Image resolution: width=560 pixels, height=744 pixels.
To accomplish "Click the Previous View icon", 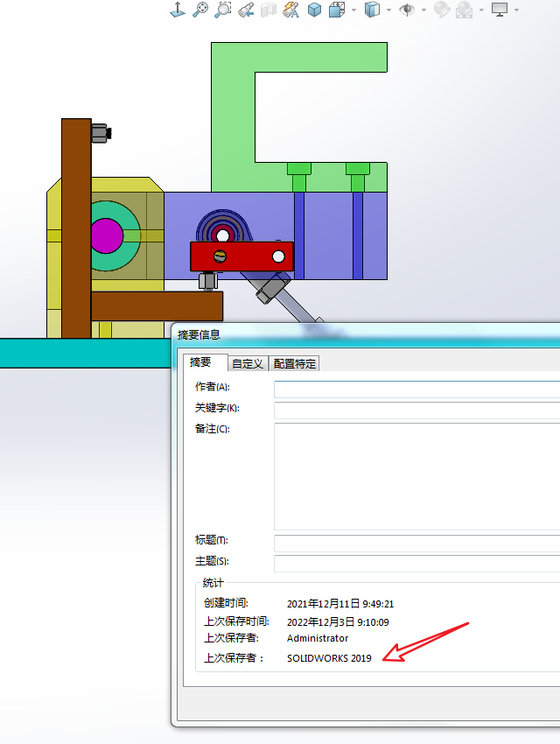I will click(246, 10).
